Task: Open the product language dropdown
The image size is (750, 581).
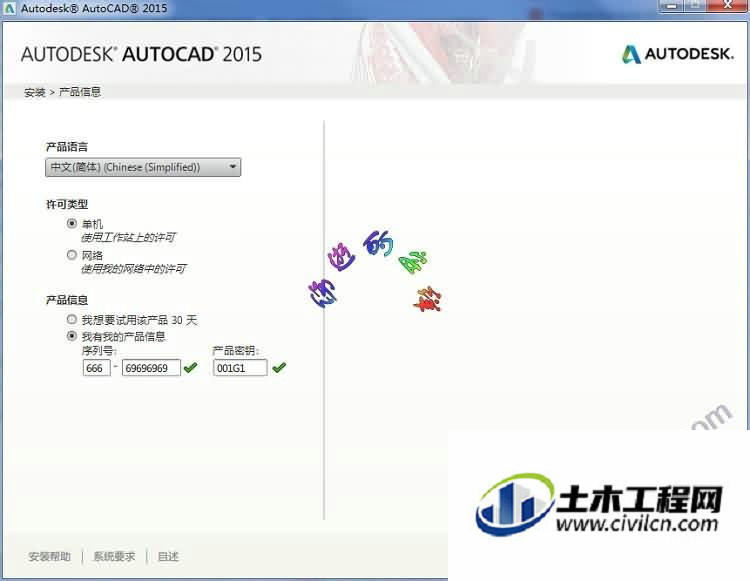Action: [x=143, y=167]
